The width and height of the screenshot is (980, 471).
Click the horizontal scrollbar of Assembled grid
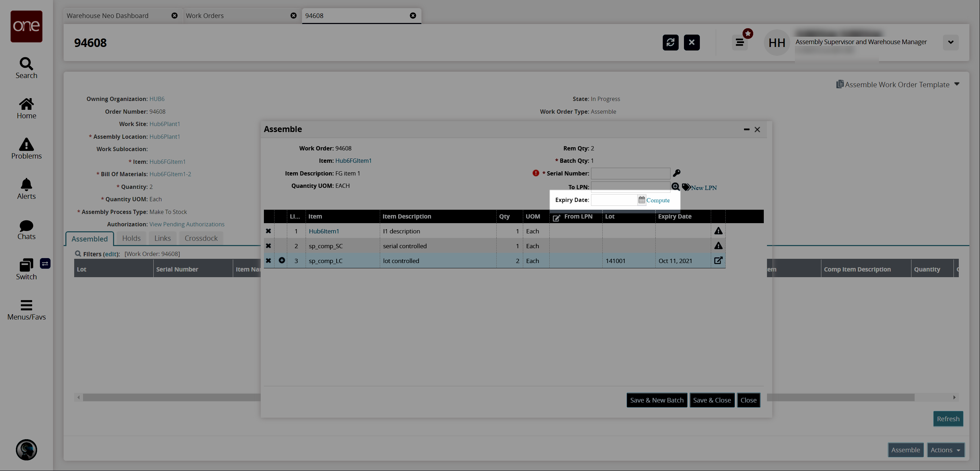point(171,397)
